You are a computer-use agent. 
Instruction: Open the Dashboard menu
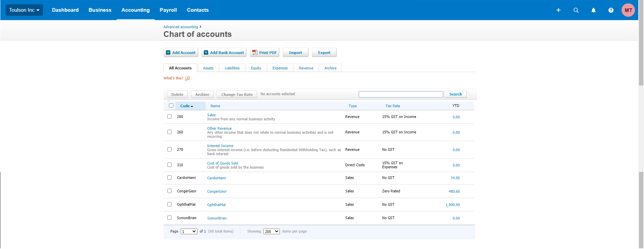pos(65,10)
